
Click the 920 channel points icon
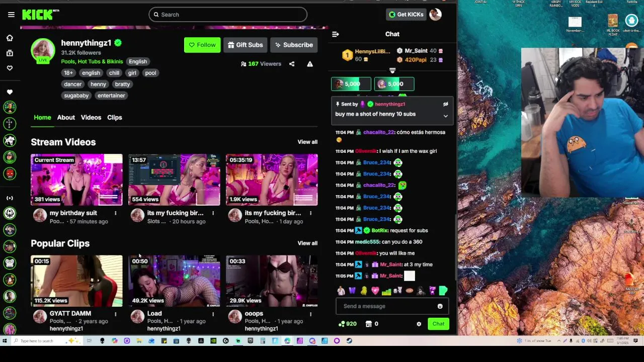click(348, 324)
